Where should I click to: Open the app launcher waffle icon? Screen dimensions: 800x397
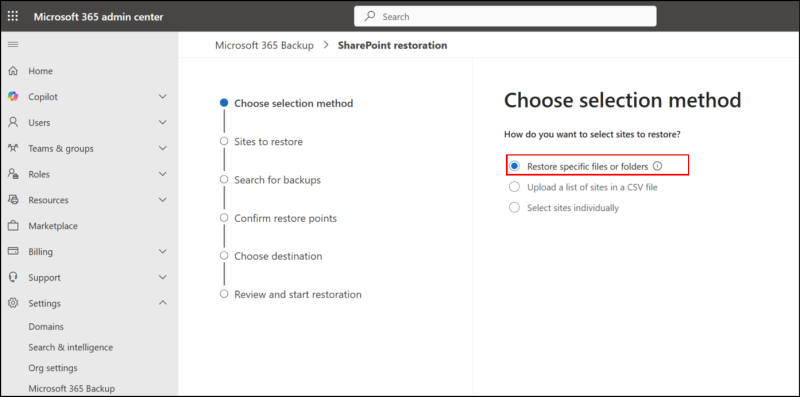coord(13,16)
